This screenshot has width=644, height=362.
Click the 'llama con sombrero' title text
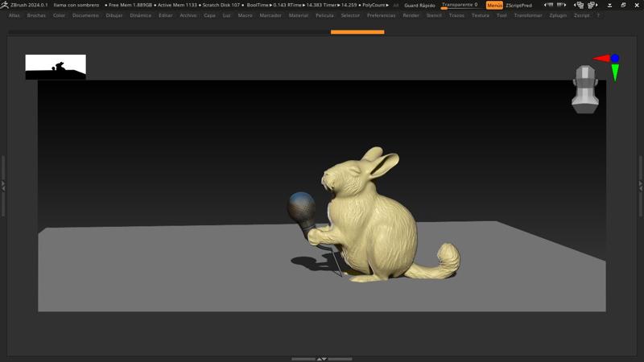tap(76, 5)
